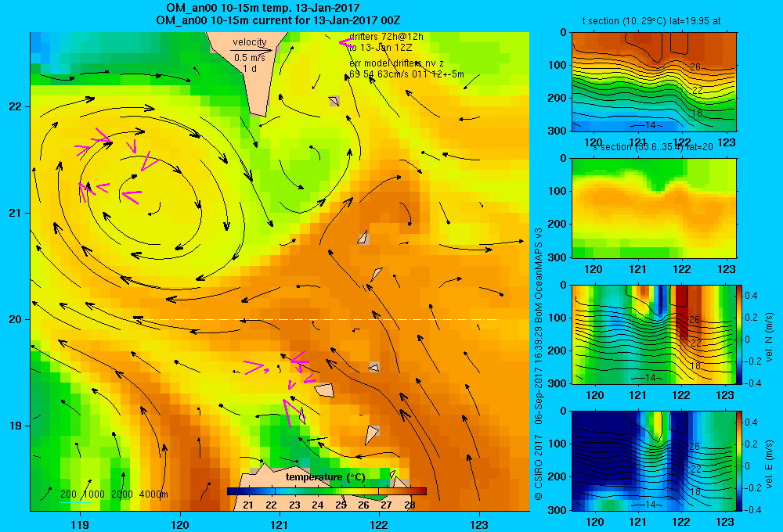Viewport: 783px width, 532px height.
Task: Click the '69 54 63cm/s 011 12+-5m' statistics text
Action: click(x=406, y=74)
